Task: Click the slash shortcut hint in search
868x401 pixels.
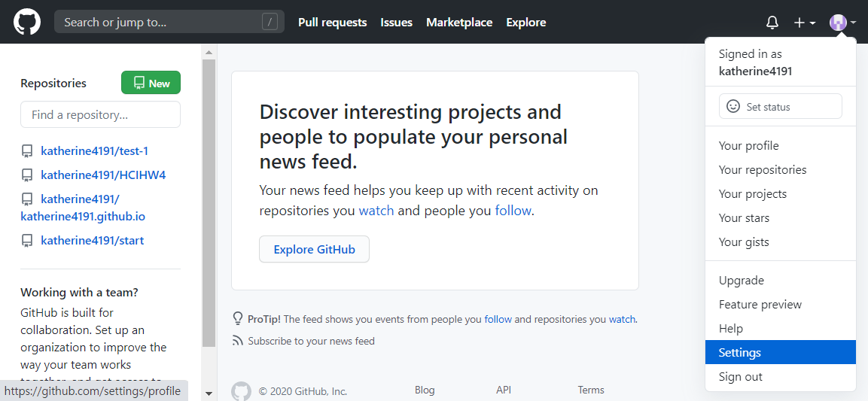Action: (270, 22)
